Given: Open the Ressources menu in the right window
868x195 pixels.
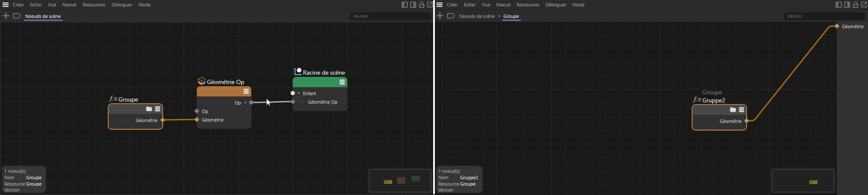Looking at the screenshot, I should pos(528,5).
